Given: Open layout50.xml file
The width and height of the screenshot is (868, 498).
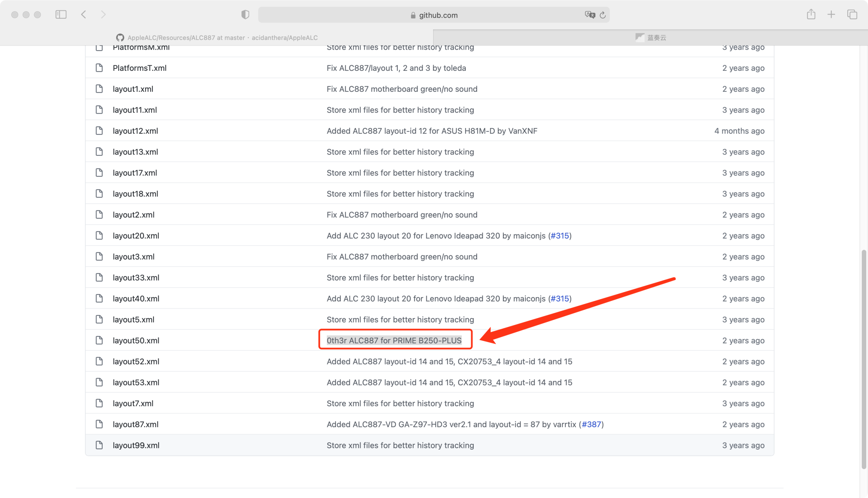Looking at the screenshot, I should tap(136, 340).
